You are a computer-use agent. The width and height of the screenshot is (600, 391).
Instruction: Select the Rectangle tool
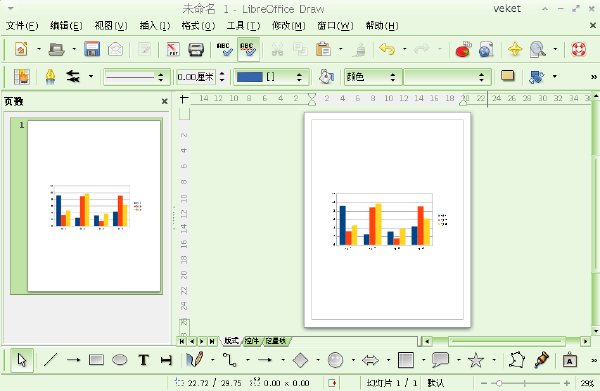[x=96, y=360]
